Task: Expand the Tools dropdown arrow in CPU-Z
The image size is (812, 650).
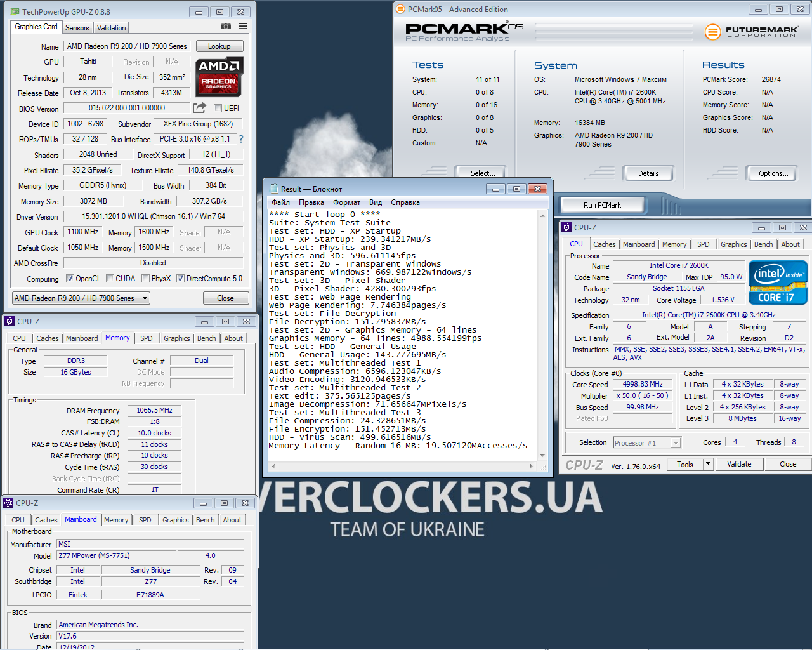Action: tap(708, 464)
